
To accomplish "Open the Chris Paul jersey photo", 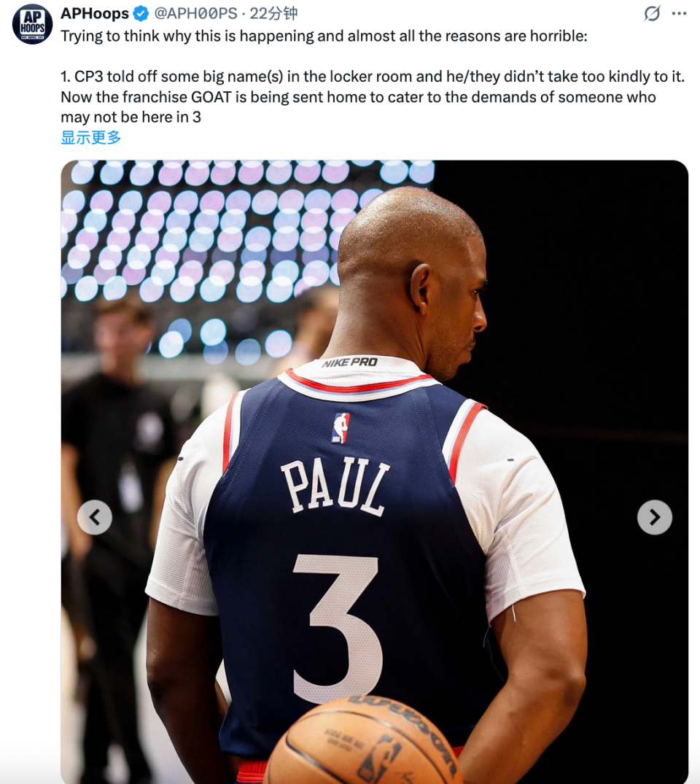I will point(375,472).
